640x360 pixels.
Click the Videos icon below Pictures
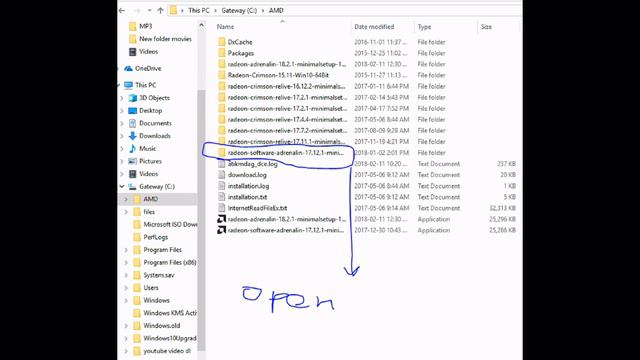pyautogui.click(x=133, y=174)
